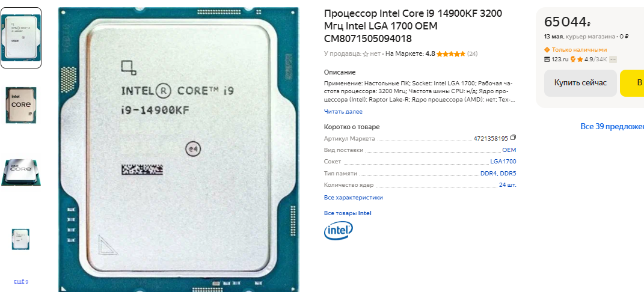Image resolution: width=644 pixels, height=292 pixels.
Task: Open Все характеристики full specs list
Action: pyautogui.click(x=353, y=198)
